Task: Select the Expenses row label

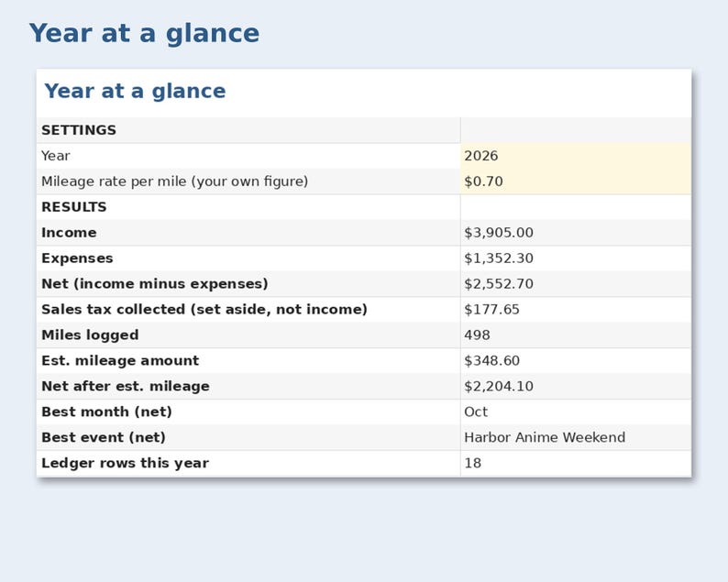Action: (x=77, y=258)
